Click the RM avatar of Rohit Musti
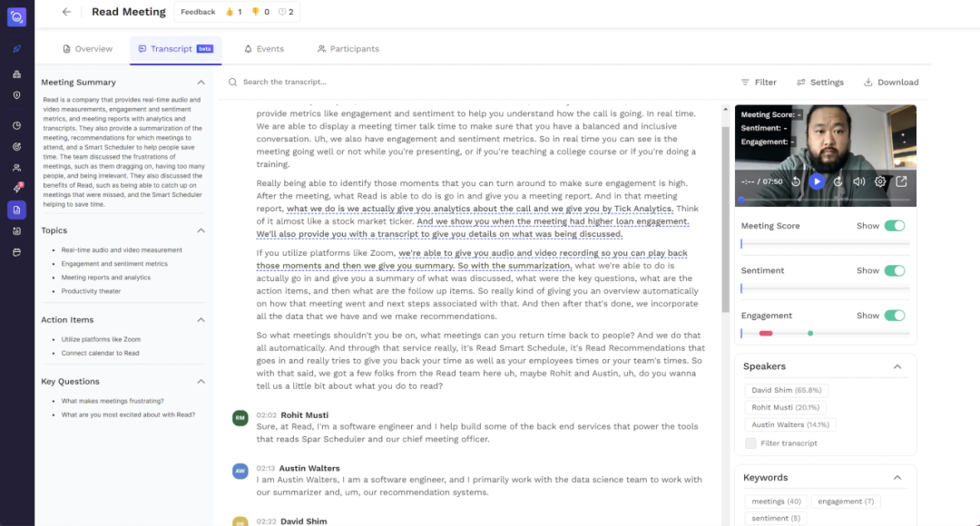Screen dimensions: 980x526 240,418
